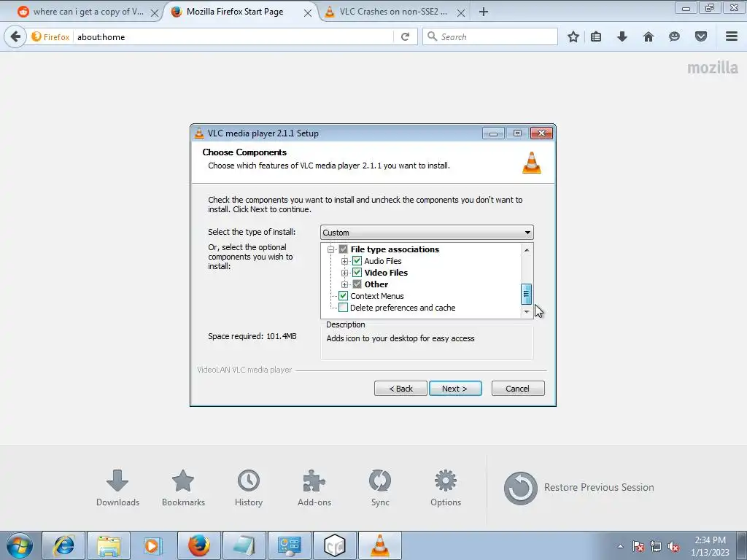Open Windows Media Player from taskbar

(153, 545)
